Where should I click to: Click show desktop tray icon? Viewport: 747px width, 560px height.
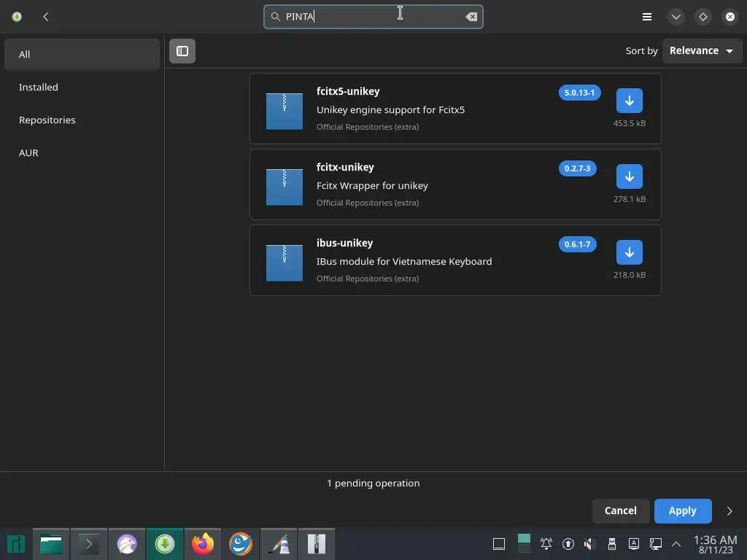point(499,544)
